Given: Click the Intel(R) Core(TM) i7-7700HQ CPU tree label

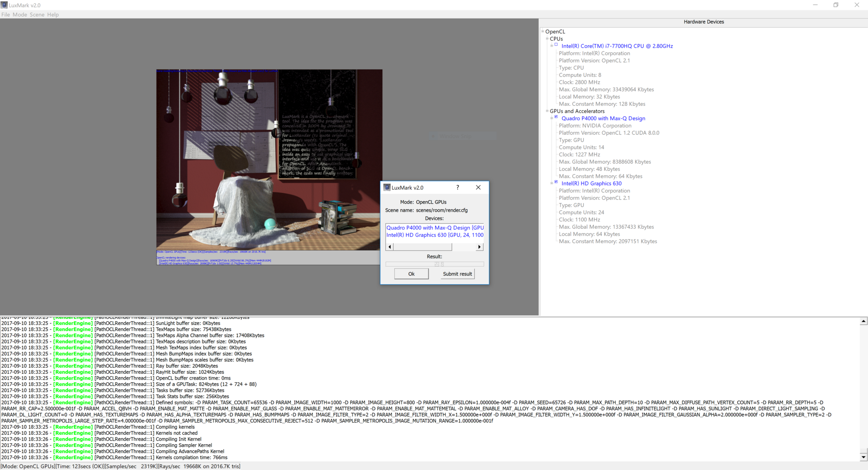Looking at the screenshot, I should pos(617,46).
